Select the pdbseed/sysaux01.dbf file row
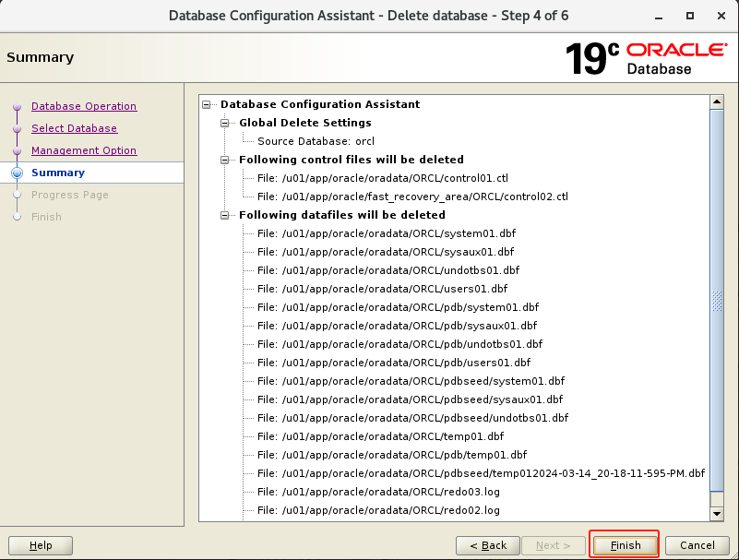This screenshot has width=739, height=560. pyautogui.click(x=410, y=399)
